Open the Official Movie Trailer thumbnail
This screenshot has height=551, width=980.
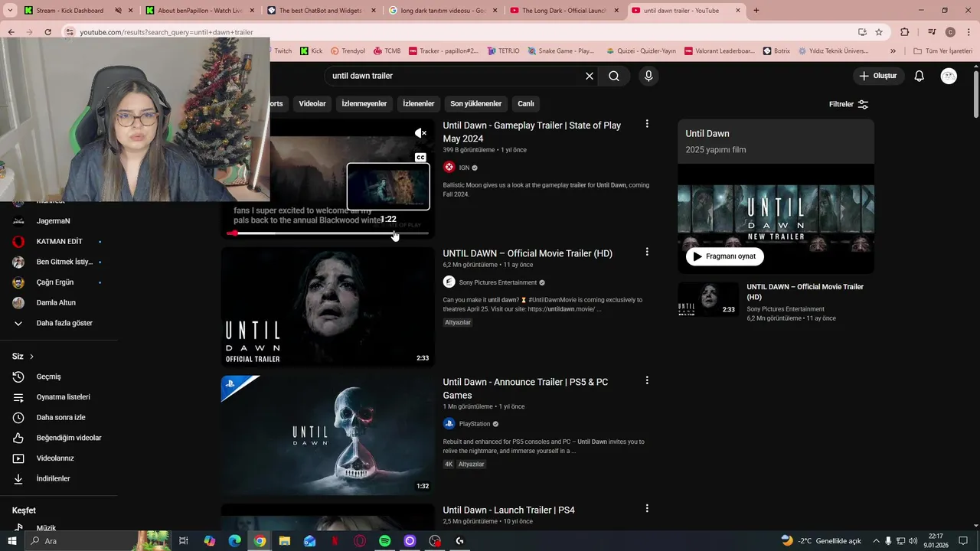click(x=328, y=307)
